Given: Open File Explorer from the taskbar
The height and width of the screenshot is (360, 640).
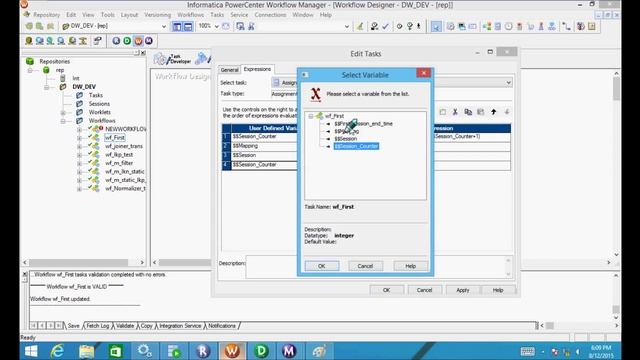Looking at the screenshot, I should [86, 351].
